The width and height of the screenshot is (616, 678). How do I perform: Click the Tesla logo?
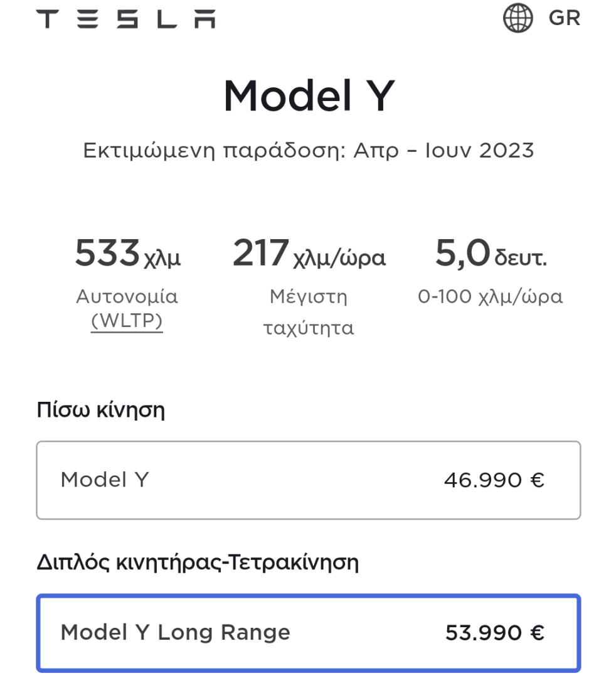[125, 19]
